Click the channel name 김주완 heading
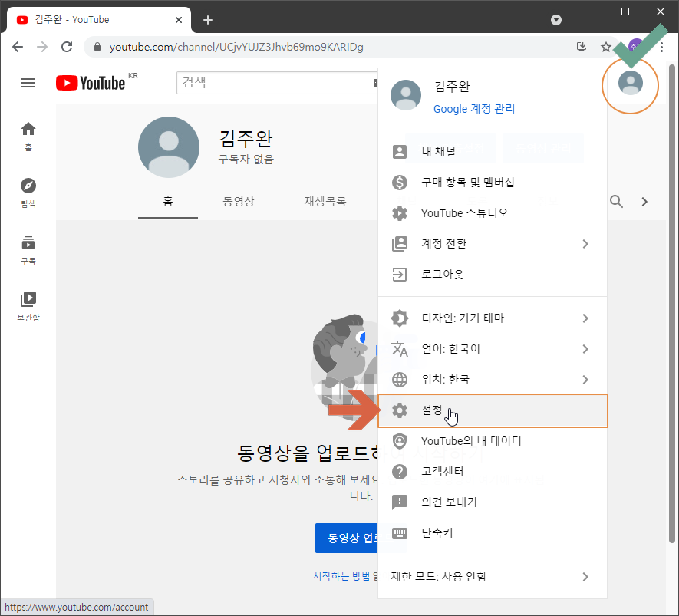This screenshot has width=679, height=616. (246, 139)
